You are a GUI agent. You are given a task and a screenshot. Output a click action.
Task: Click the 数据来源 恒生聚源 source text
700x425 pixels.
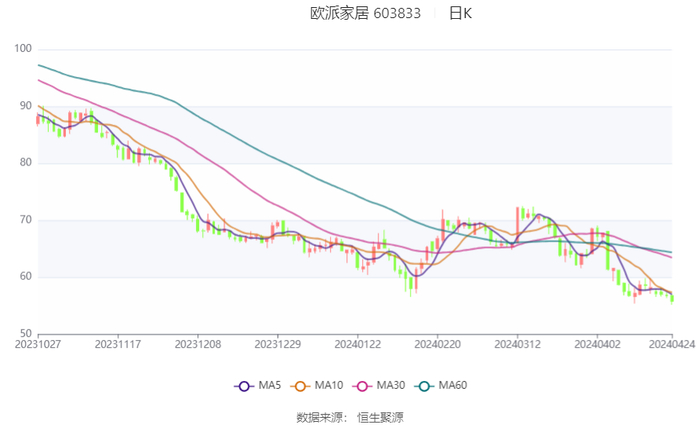pyautogui.click(x=350, y=416)
